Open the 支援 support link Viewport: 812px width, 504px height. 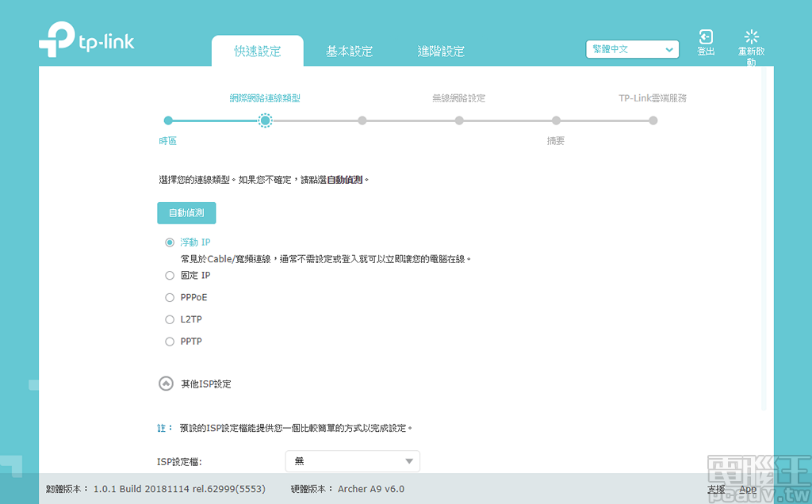[715, 489]
